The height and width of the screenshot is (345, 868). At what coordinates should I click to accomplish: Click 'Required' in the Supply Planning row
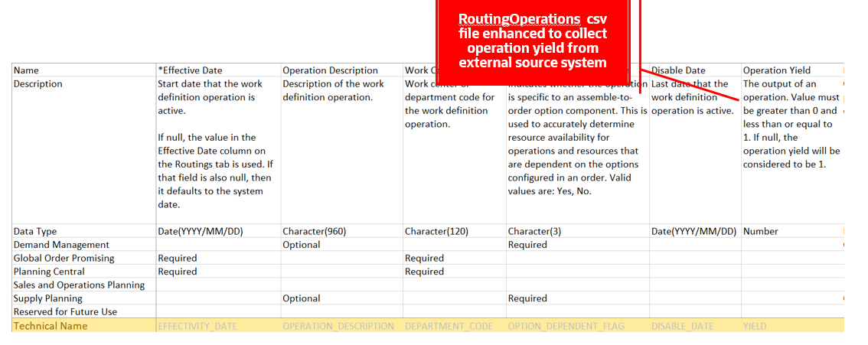[578, 298]
